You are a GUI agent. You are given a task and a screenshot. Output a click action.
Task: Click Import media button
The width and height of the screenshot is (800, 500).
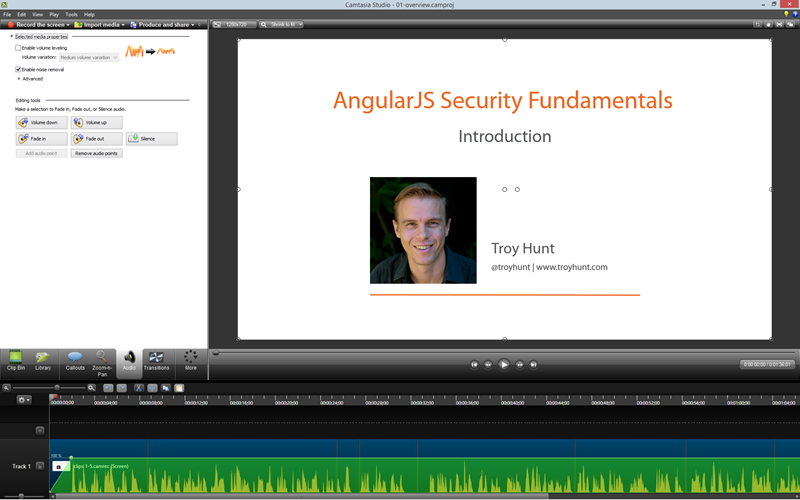pyautogui.click(x=97, y=24)
